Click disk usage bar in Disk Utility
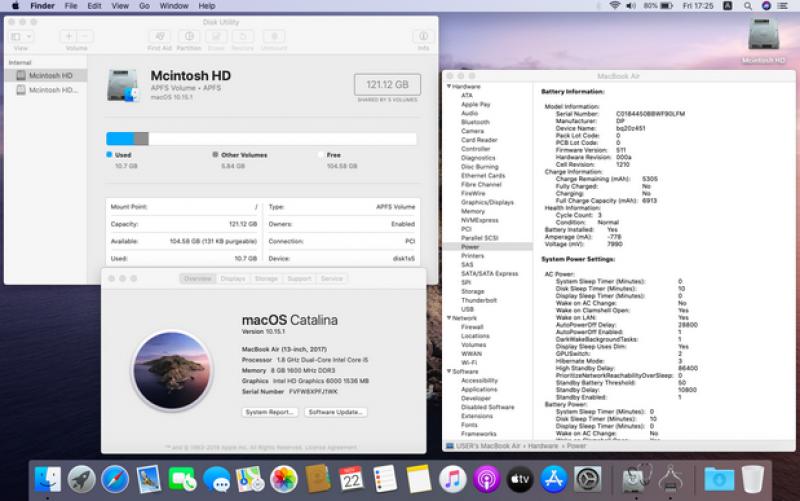 pos(261,138)
